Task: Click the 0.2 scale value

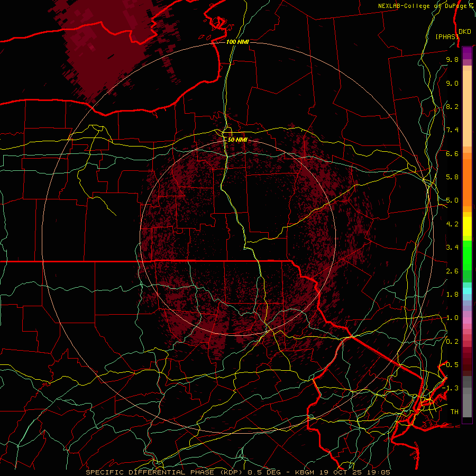Action: point(452,342)
